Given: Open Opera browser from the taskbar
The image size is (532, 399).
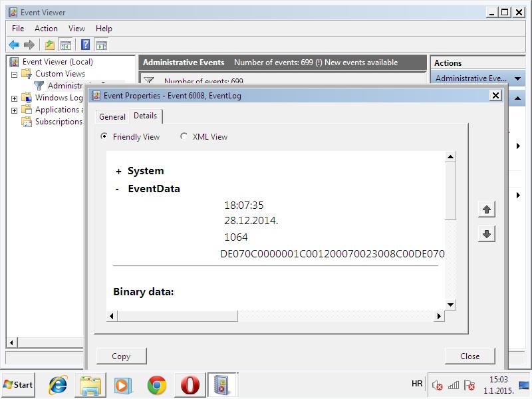Looking at the screenshot, I should 190,385.
